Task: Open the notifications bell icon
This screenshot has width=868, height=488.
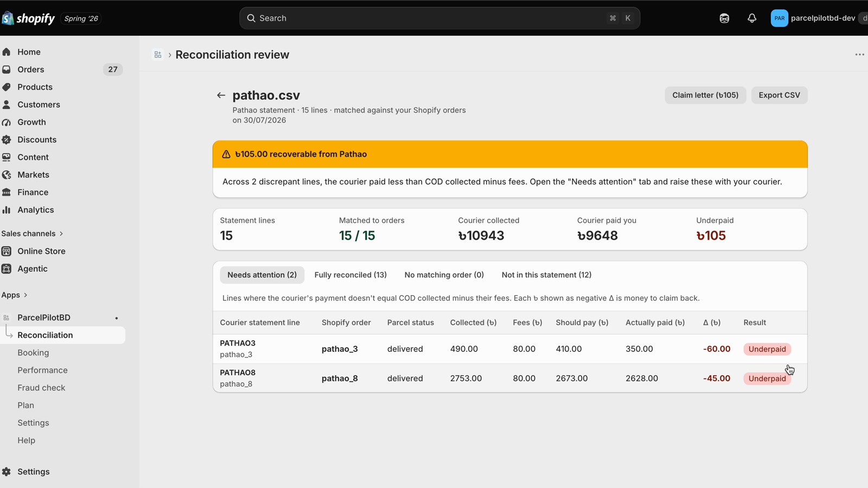Action: point(752,18)
